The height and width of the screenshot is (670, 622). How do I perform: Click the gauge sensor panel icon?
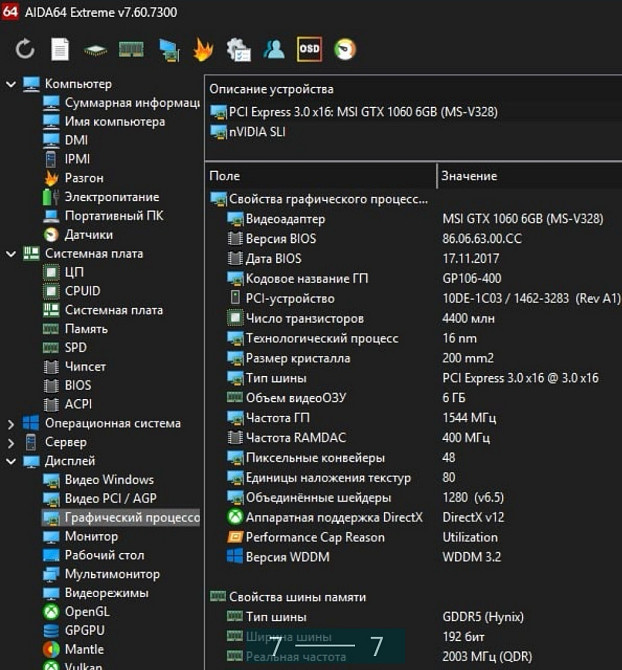(345, 49)
